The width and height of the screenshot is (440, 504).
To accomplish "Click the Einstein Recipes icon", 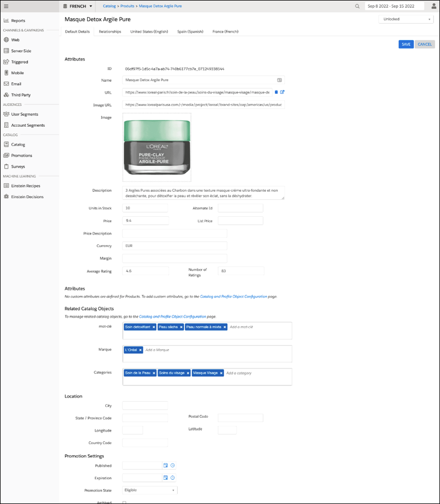I will coord(6,186).
